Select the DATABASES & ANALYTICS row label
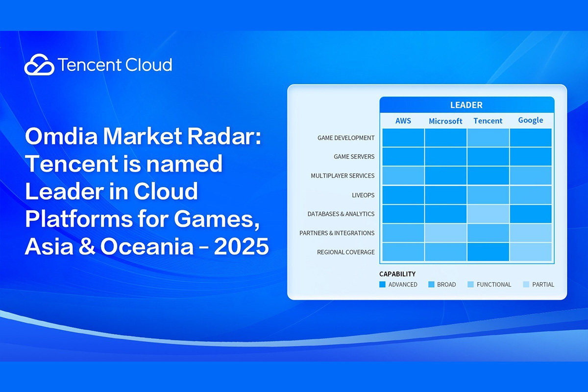Screen dimensions: 588x392 pyautogui.click(x=341, y=214)
